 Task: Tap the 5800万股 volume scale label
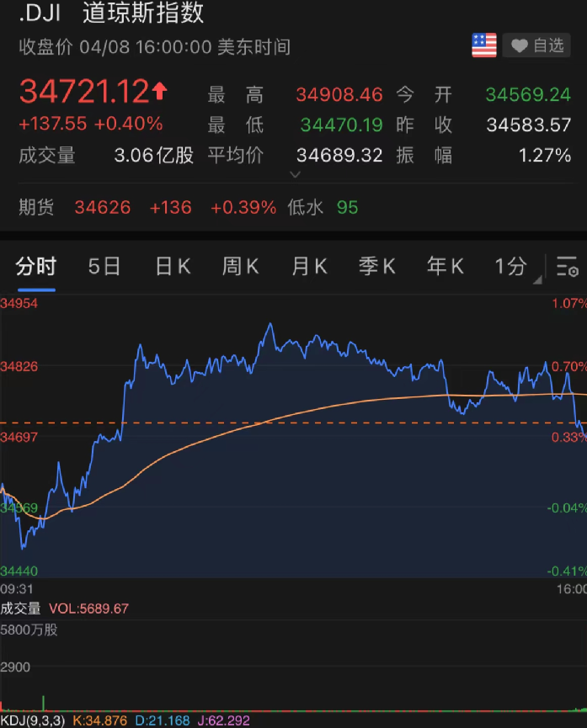[x=29, y=630]
